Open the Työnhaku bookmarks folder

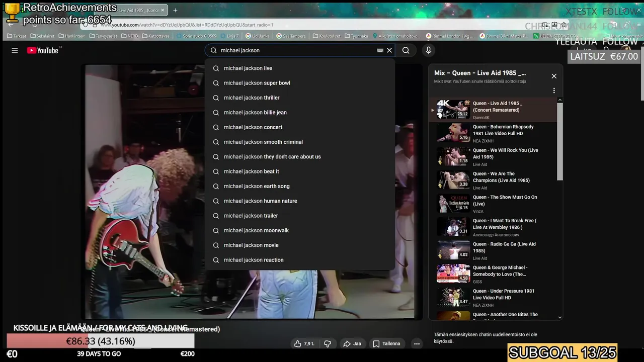coord(356,36)
